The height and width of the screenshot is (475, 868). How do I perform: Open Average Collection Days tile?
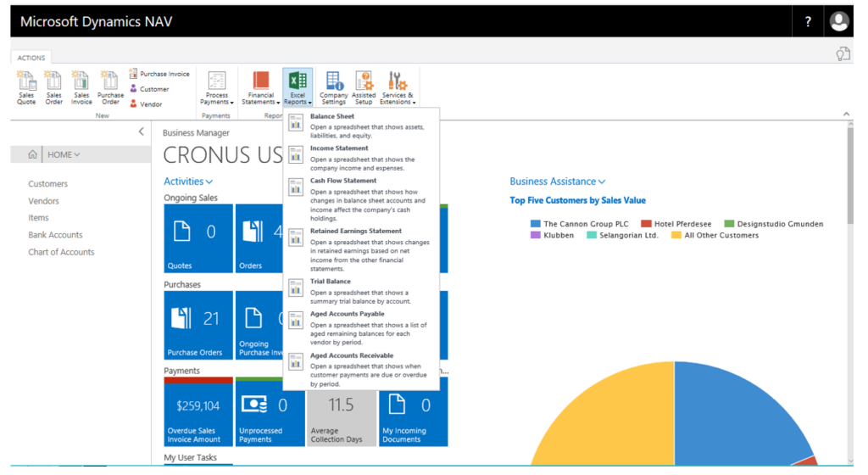(x=342, y=418)
